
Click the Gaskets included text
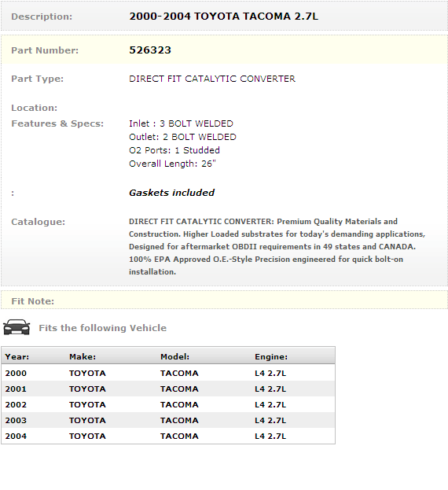click(171, 193)
